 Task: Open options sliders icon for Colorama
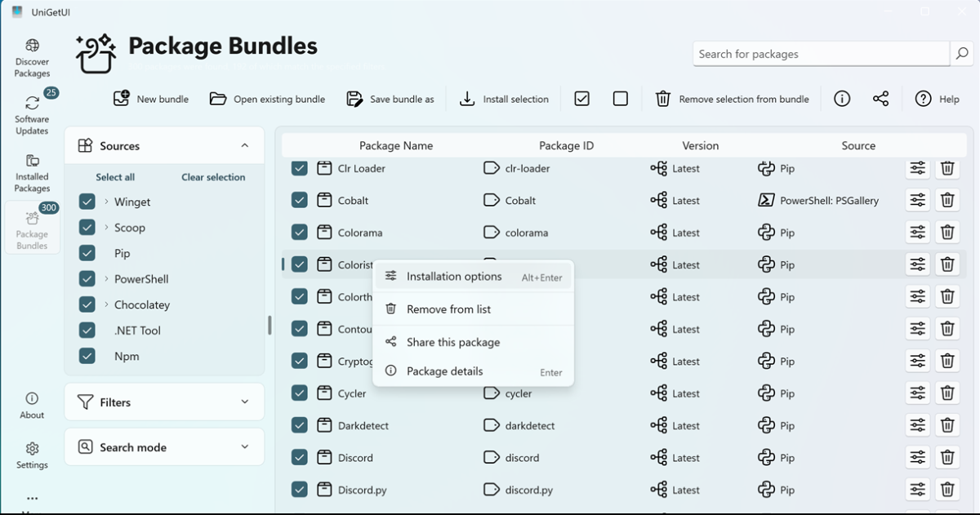[x=918, y=233]
